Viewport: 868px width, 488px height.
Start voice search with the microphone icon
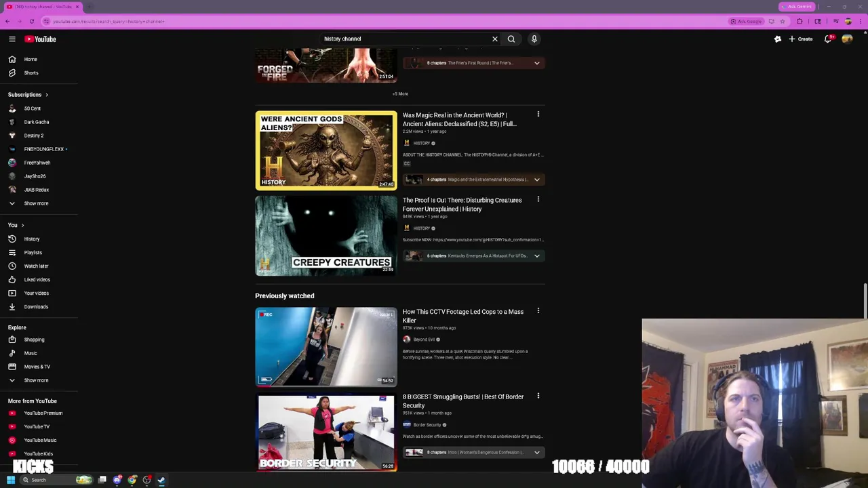pos(534,39)
